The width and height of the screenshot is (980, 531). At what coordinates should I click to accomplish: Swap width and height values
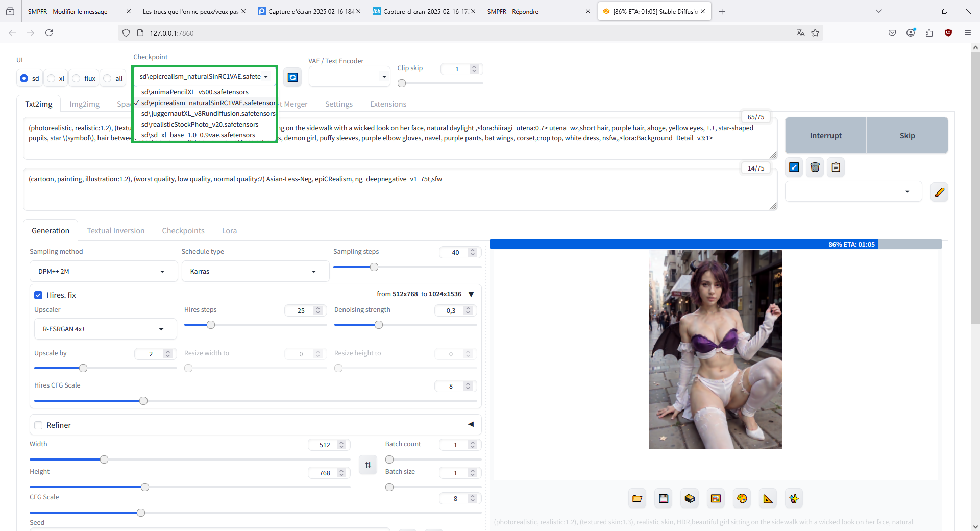click(x=368, y=465)
